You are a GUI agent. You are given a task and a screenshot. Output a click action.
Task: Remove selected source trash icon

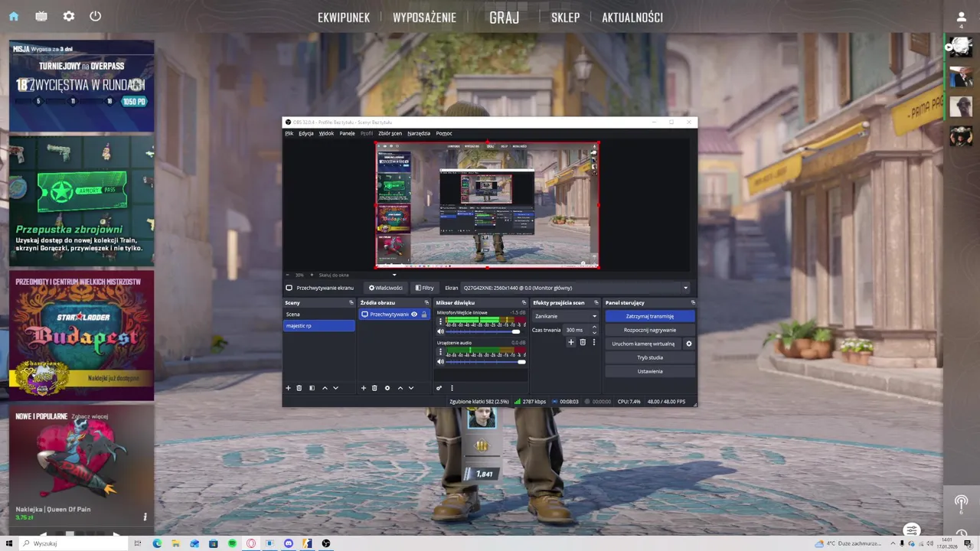point(374,388)
